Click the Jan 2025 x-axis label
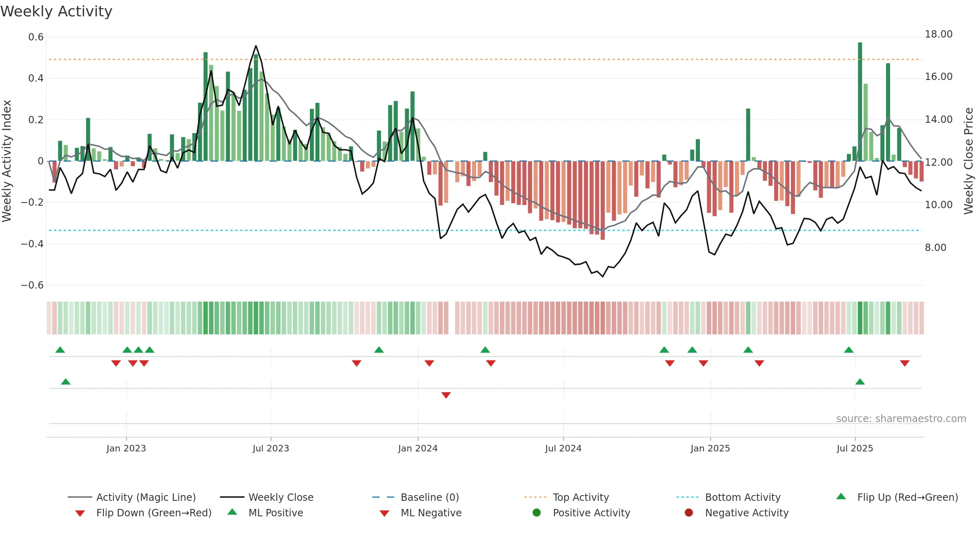Viewport: 980px width, 551px height. tap(710, 448)
